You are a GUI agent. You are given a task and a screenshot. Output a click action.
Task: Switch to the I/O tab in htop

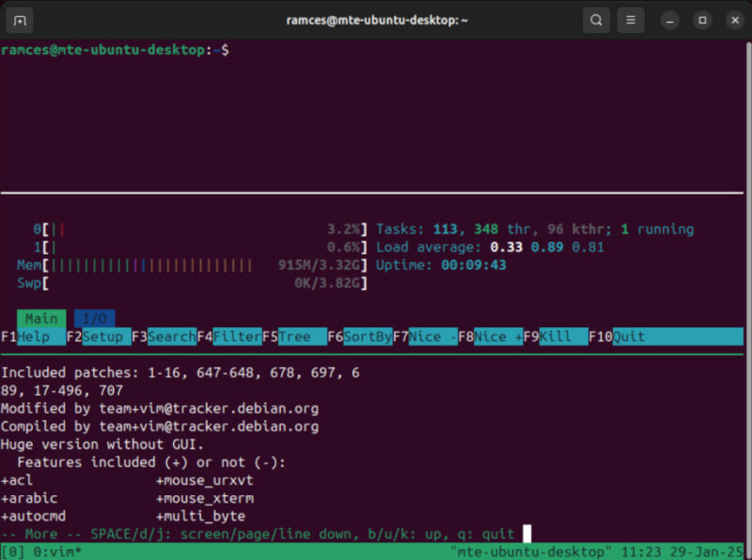tap(94, 318)
